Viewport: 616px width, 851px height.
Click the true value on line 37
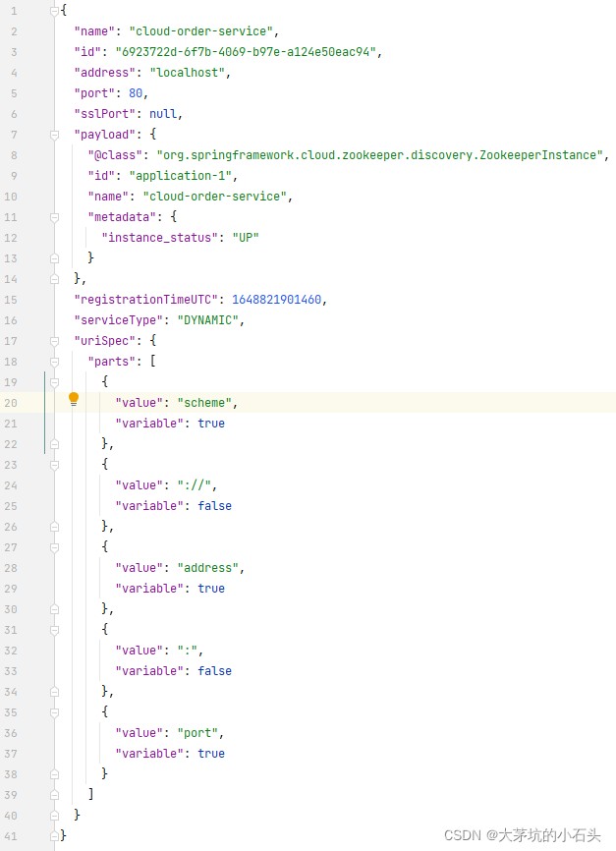(211, 754)
